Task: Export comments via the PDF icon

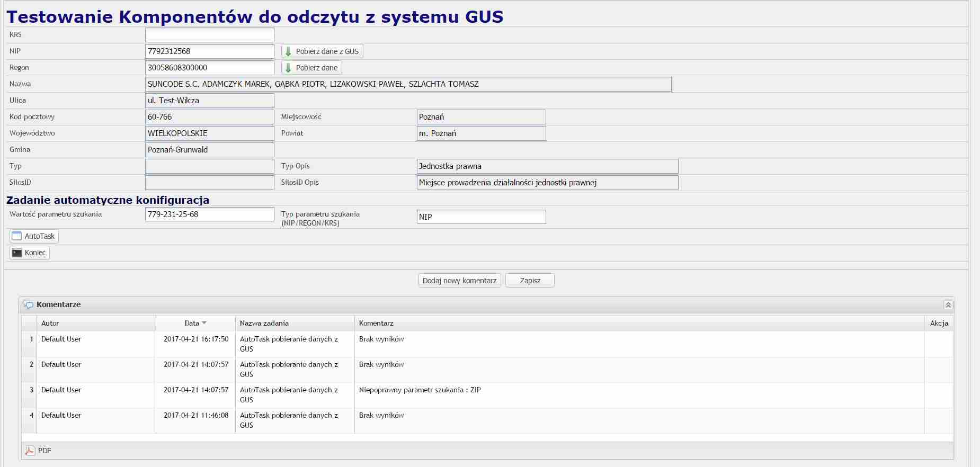Action: tap(30, 451)
